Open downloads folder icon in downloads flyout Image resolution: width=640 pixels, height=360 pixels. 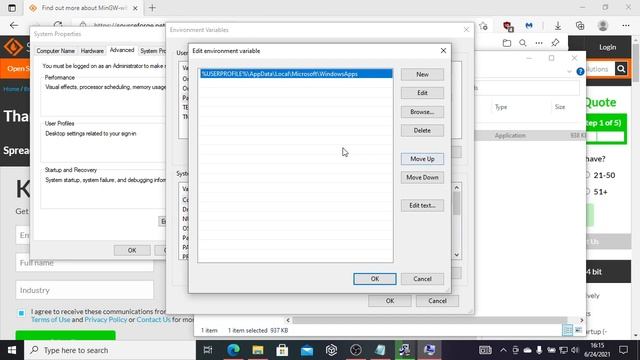(x=507, y=43)
